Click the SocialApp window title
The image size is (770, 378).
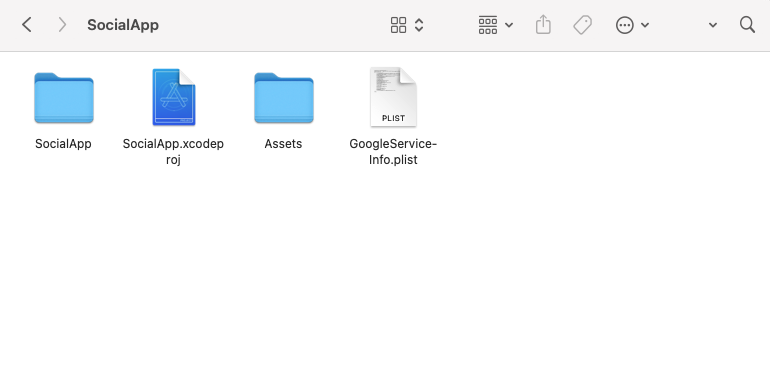[x=123, y=25]
